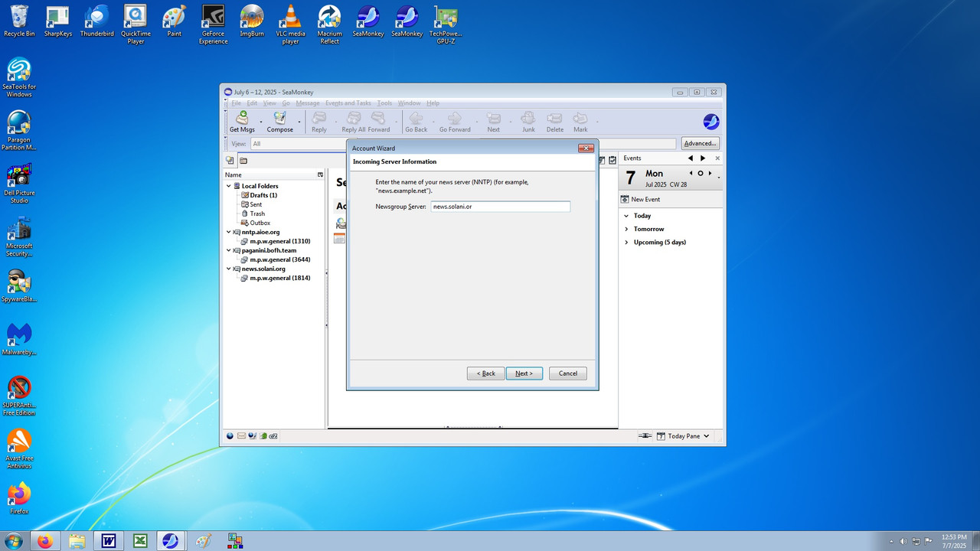
Task: Open the File menu
Action: 237,103
